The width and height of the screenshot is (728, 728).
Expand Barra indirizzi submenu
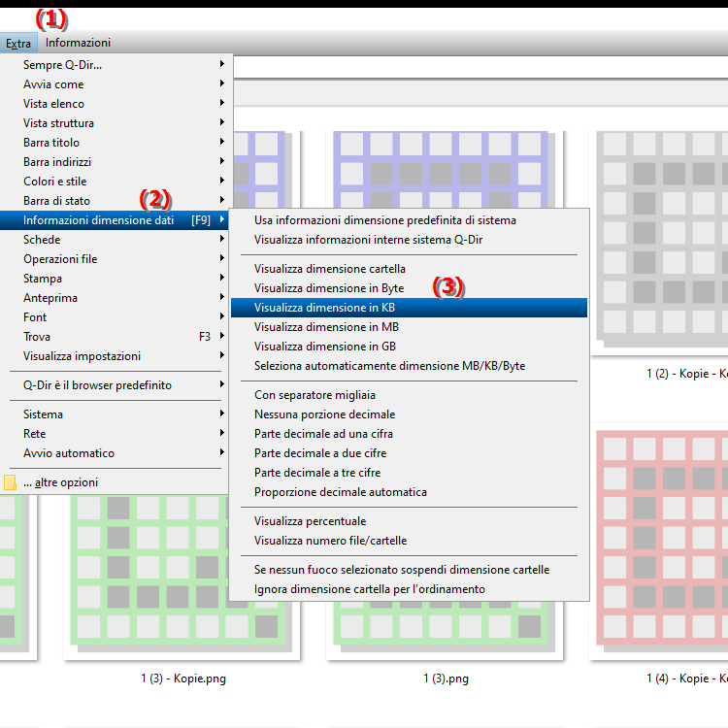pos(115,162)
